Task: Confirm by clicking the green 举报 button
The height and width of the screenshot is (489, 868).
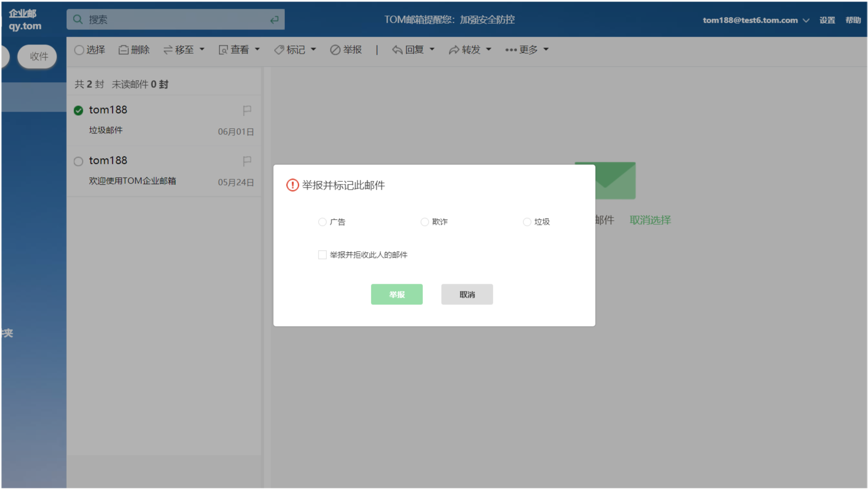Action: pos(397,294)
